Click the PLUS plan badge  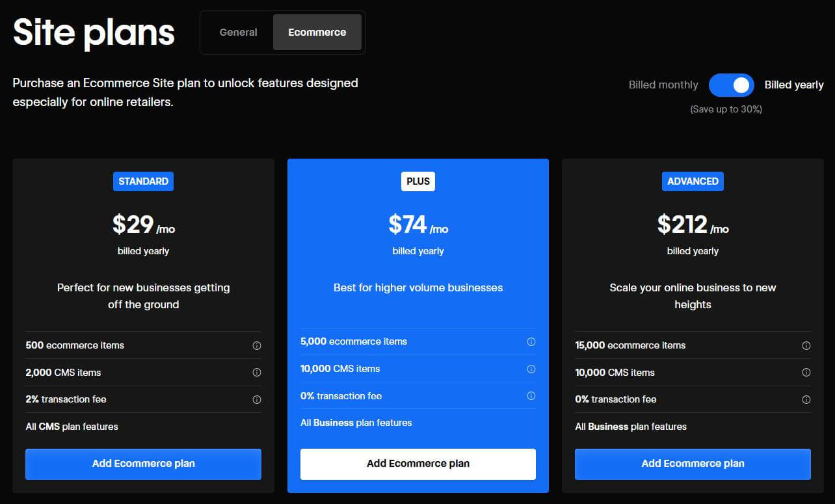(417, 181)
